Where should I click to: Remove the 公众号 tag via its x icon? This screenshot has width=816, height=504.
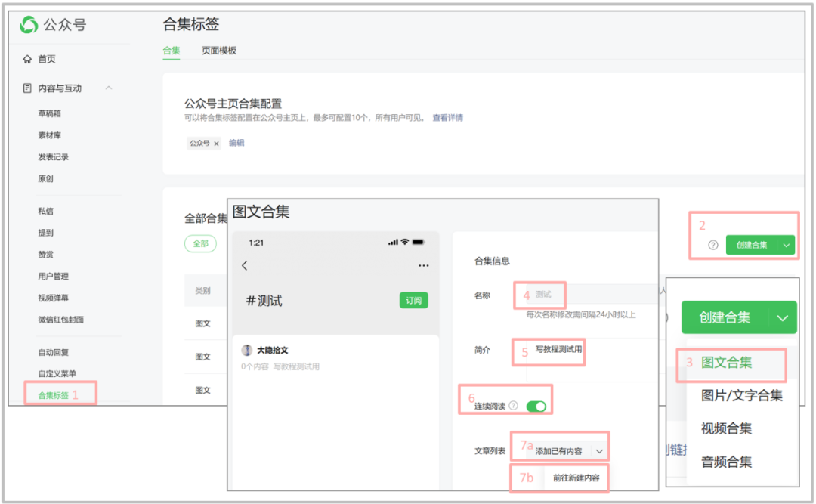[216, 144]
